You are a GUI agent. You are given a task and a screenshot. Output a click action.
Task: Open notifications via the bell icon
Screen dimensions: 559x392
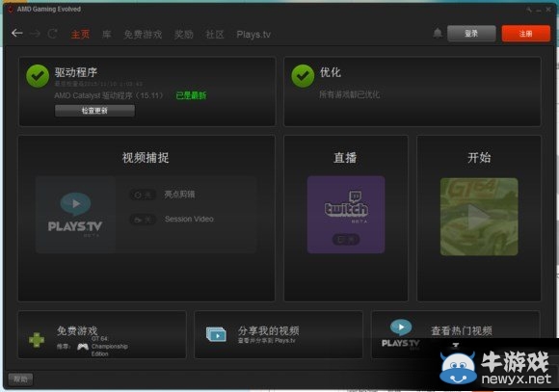pyautogui.click(x=438, y=33)
